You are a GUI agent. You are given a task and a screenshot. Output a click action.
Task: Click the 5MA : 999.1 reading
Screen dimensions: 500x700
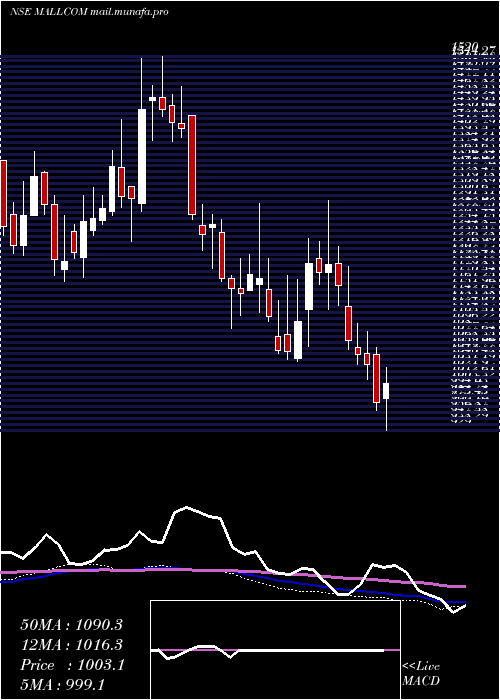click(62, 684)
